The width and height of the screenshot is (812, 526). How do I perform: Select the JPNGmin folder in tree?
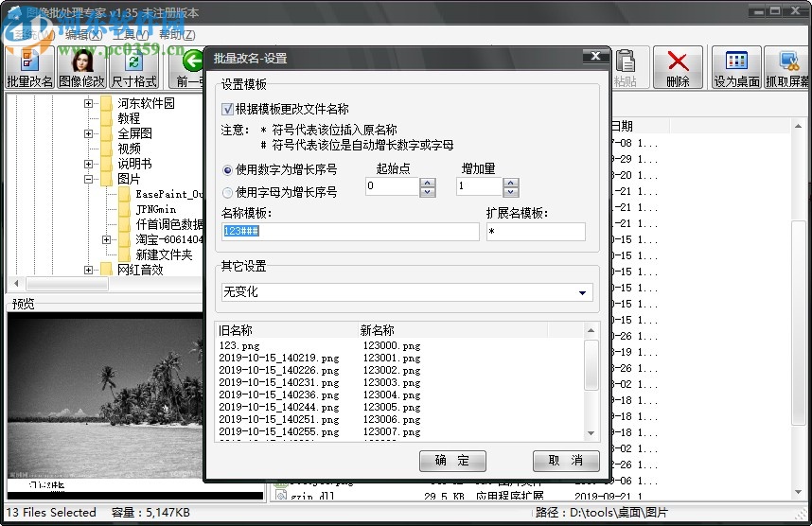156,209
